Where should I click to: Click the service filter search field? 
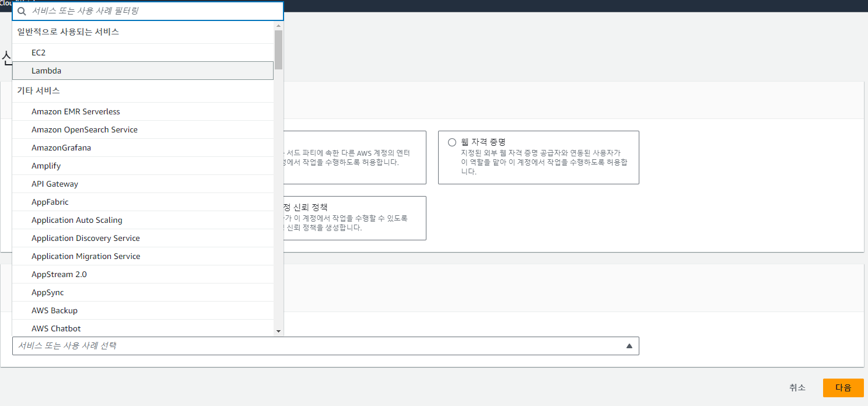[148, 11]
